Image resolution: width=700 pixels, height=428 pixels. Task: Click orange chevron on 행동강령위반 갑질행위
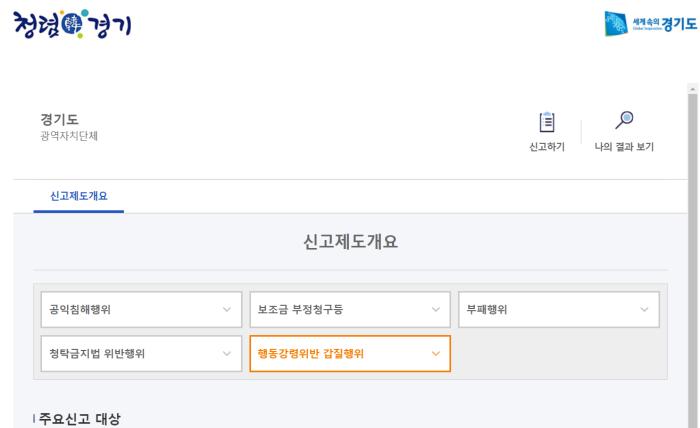click(x=436, y=353)
